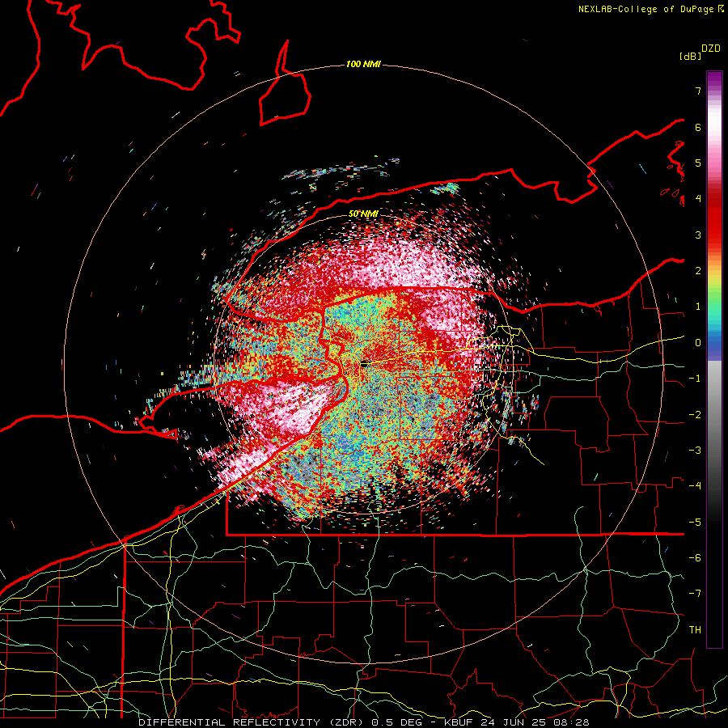Click the Differential Reflectivity product caption
The height and width of the screenshot is (728, 728).
(363, 722)
